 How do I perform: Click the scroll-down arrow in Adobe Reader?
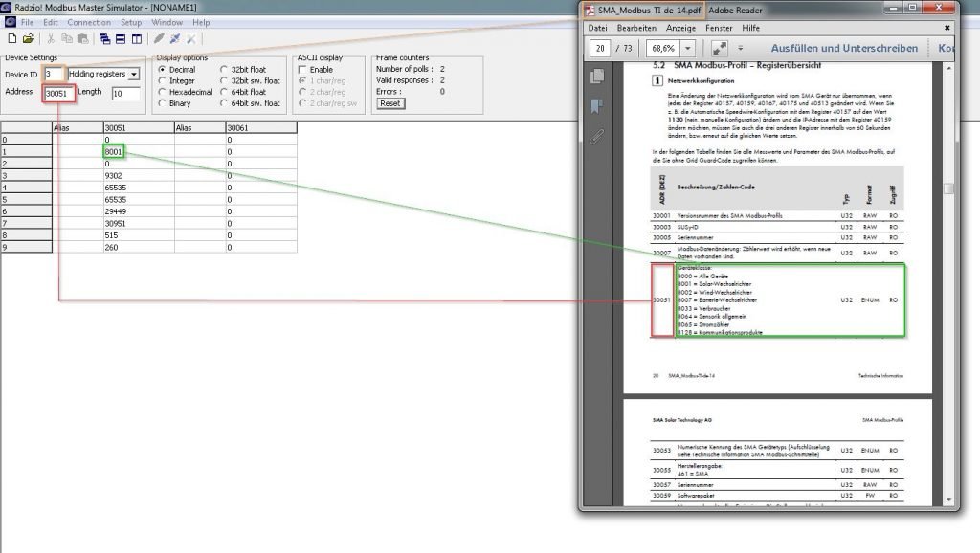[x=948, y=499]
